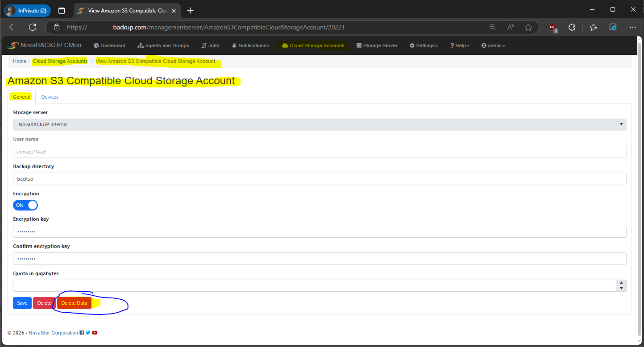Open the browser zoom out magnifier
Viewport: 644px width, 347px height.
(493, 27)
